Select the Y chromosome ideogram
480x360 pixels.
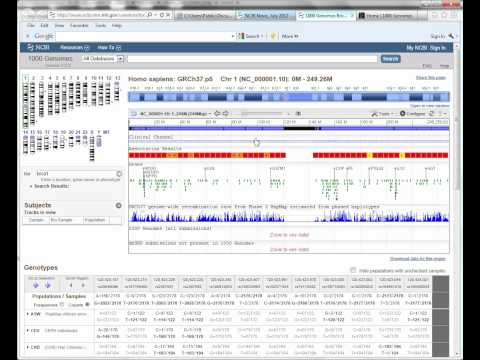tap(99, 141)
